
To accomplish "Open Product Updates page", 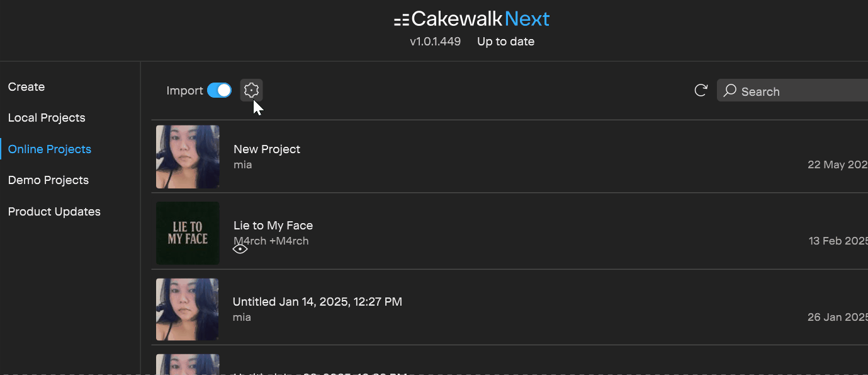I will [x=54, y=212].
